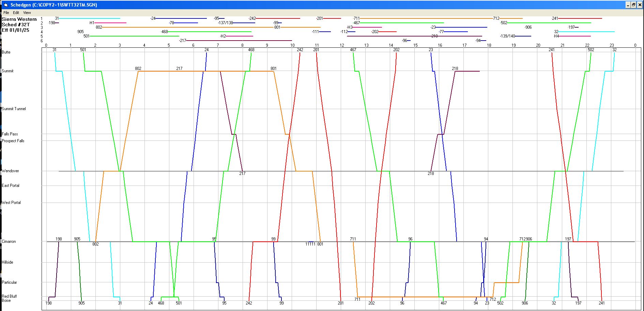Click train 802 label at Summit line
644x311 pixels.
tap(138, 69)
